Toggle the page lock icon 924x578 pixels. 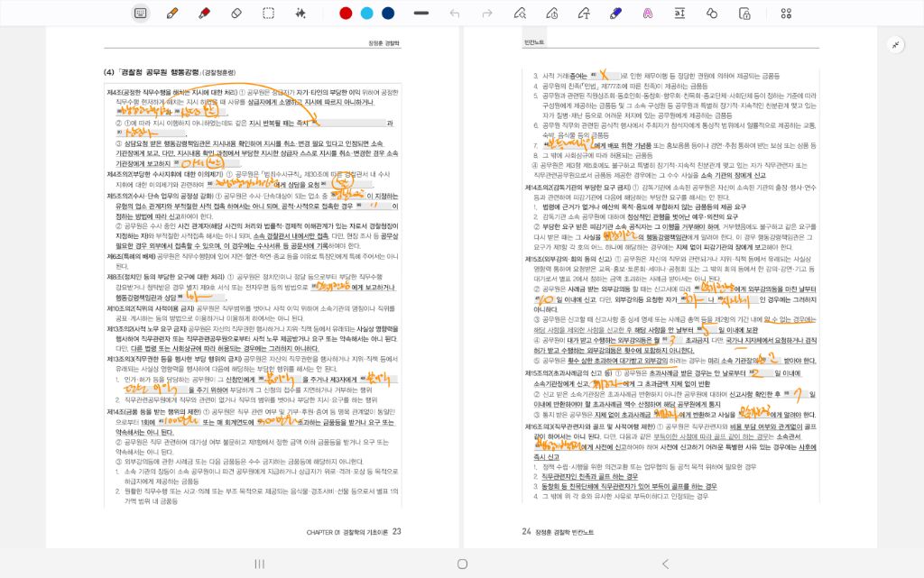[x=744, y=13]
